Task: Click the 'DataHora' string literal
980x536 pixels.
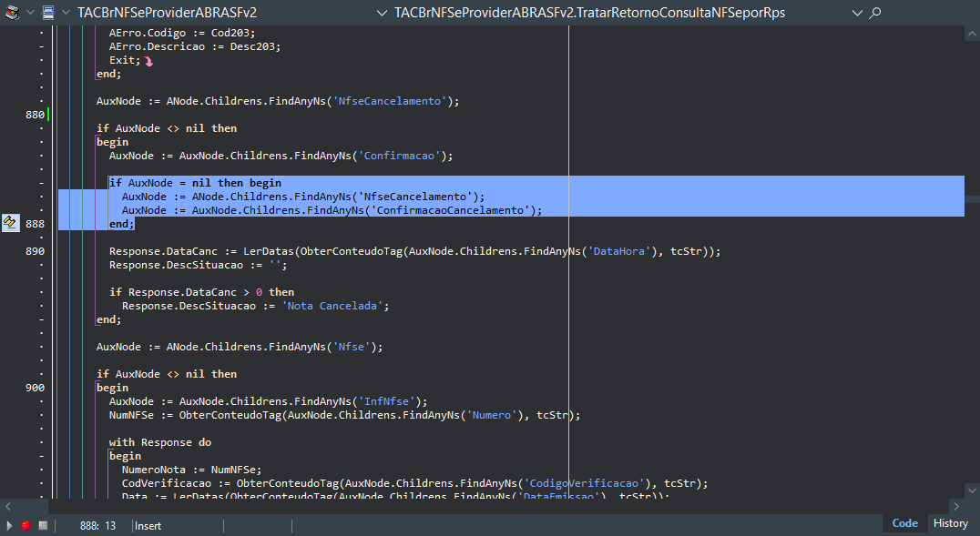Action: coord(618,251)
